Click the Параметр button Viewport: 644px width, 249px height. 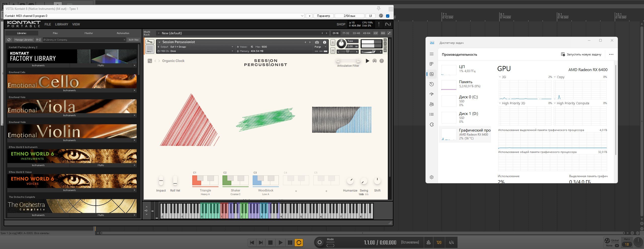pyautogui.click(x=323, y=16)
